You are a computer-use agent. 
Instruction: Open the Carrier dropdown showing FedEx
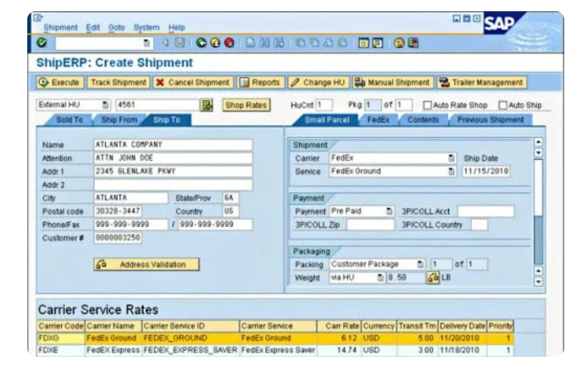pos(452,158)
